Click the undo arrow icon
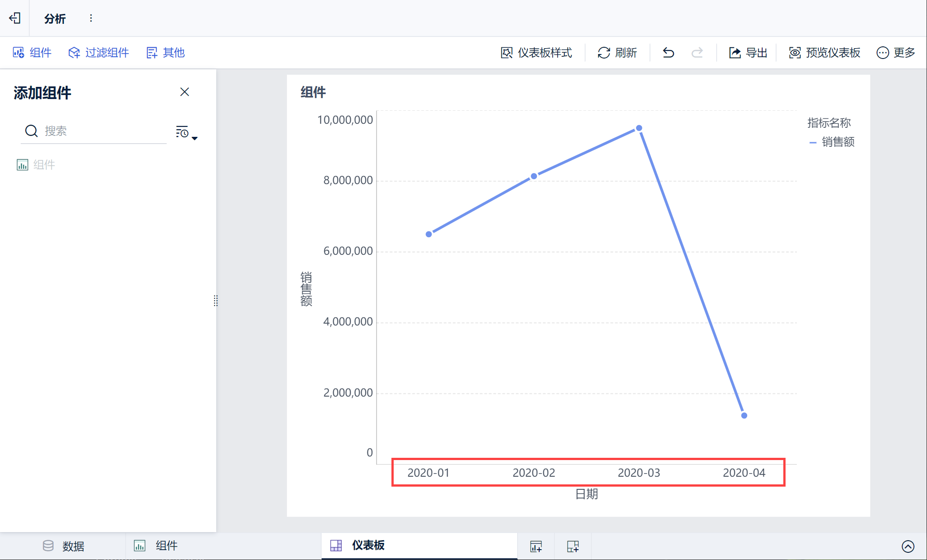 pyautogui.click(x=668, y=53)
